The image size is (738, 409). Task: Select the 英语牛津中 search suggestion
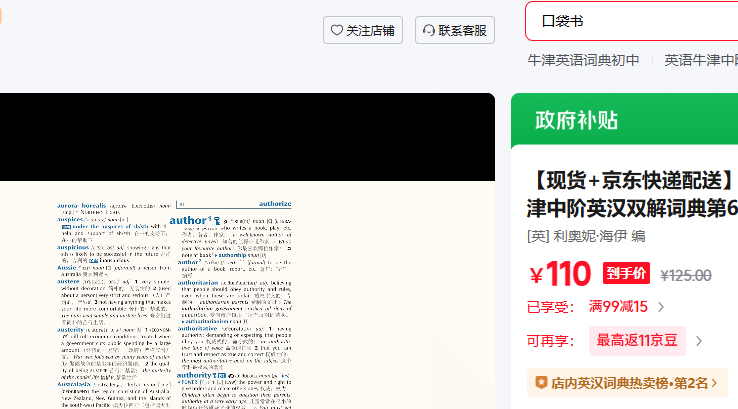point(701,60)
